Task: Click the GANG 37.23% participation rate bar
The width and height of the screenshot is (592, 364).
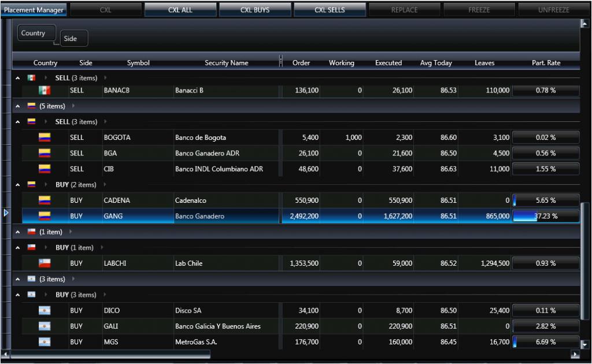Action: 546,216
